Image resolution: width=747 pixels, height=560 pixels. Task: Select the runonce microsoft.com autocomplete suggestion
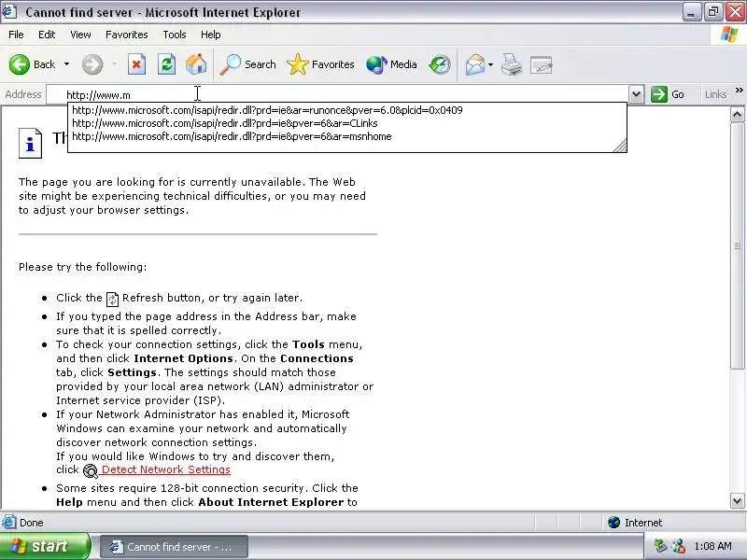point(267,110)
